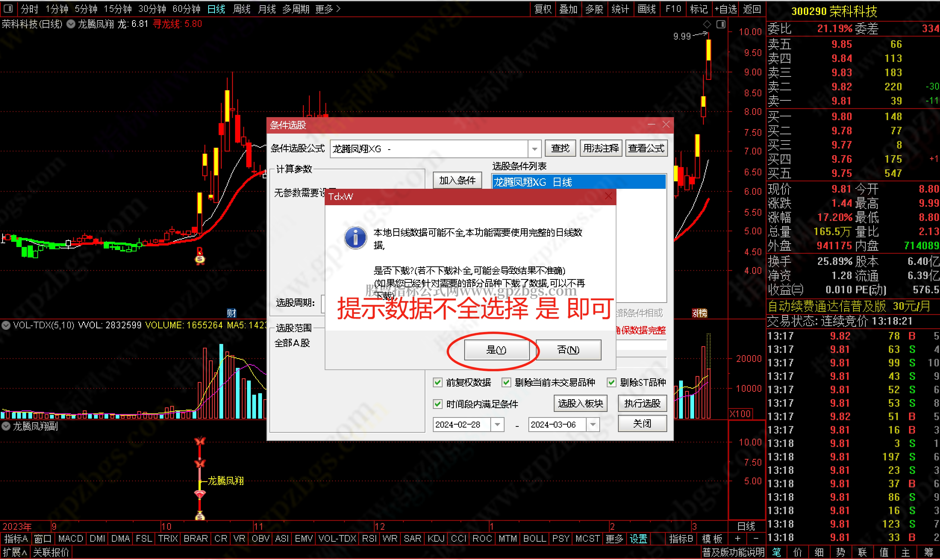Click the 龙腾凤翔 indicator settings circle icon

point(71,24)
